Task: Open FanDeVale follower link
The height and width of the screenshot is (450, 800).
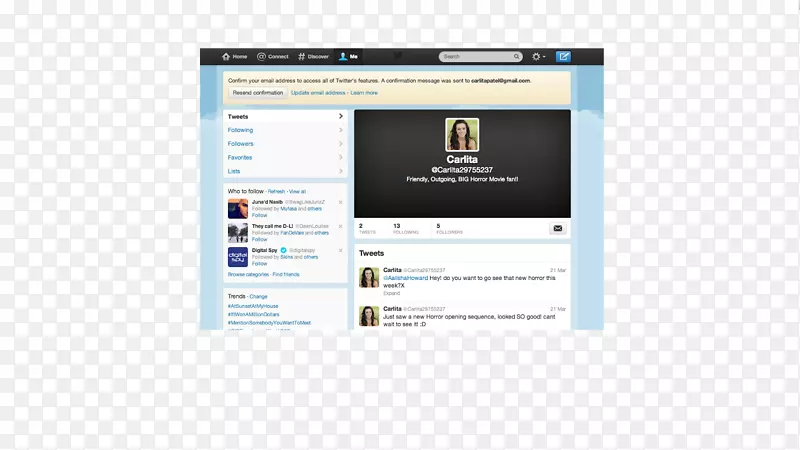Action: tap(292, 233)
